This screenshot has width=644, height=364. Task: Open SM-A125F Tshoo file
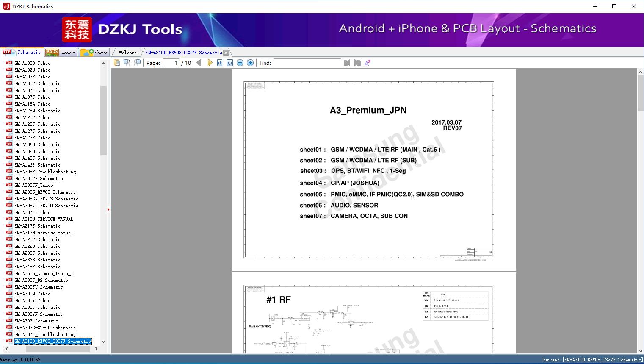click(x=32, y=117)
